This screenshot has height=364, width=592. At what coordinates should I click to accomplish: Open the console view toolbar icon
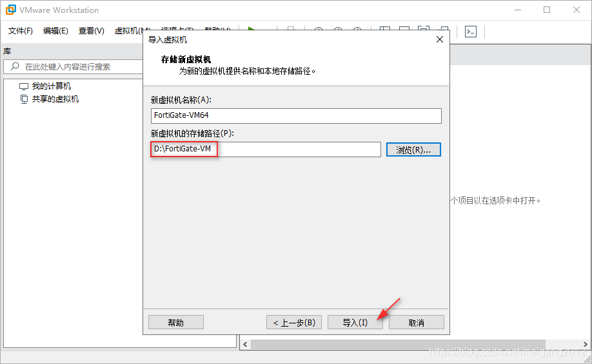pos(470,32)
